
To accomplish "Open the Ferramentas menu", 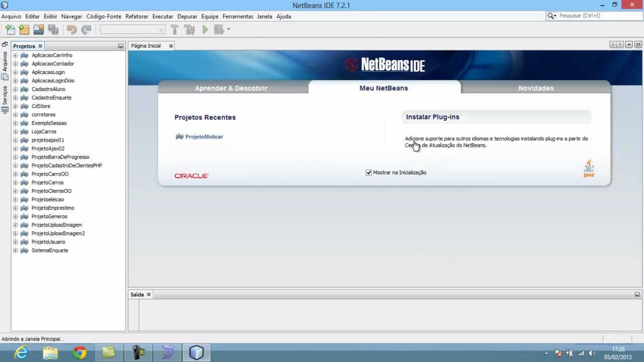I will [x=238, y=16].
